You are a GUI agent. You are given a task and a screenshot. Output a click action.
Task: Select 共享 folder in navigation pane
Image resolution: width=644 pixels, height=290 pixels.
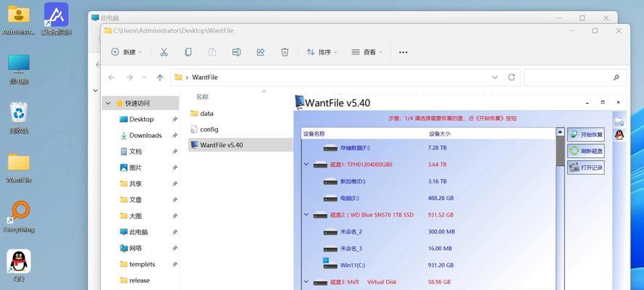[130, 183]
